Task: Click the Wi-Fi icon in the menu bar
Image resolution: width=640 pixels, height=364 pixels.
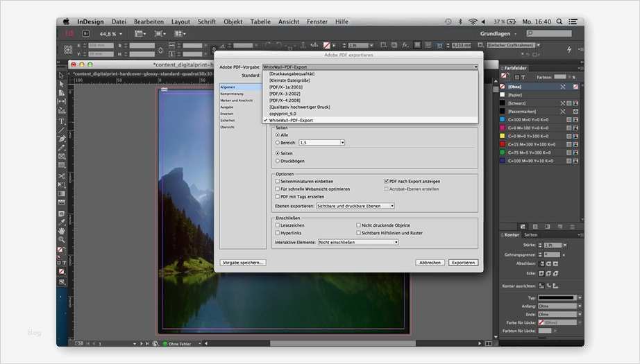Action: [x=473, y=22]
